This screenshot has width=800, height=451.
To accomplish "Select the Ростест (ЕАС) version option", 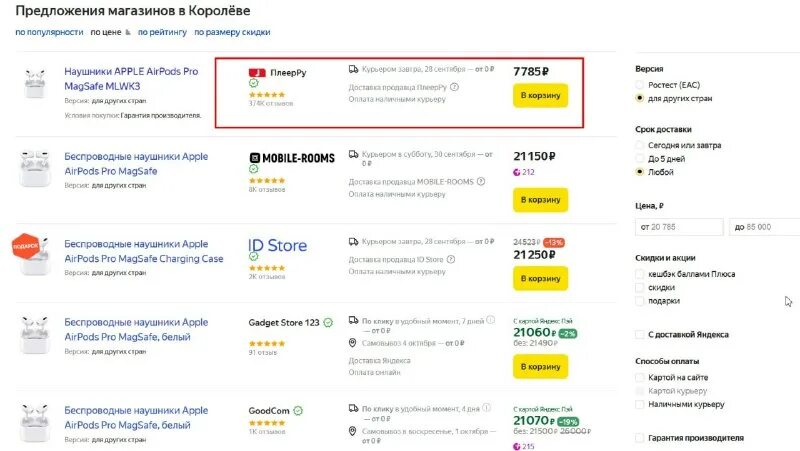I will point(640,84).
